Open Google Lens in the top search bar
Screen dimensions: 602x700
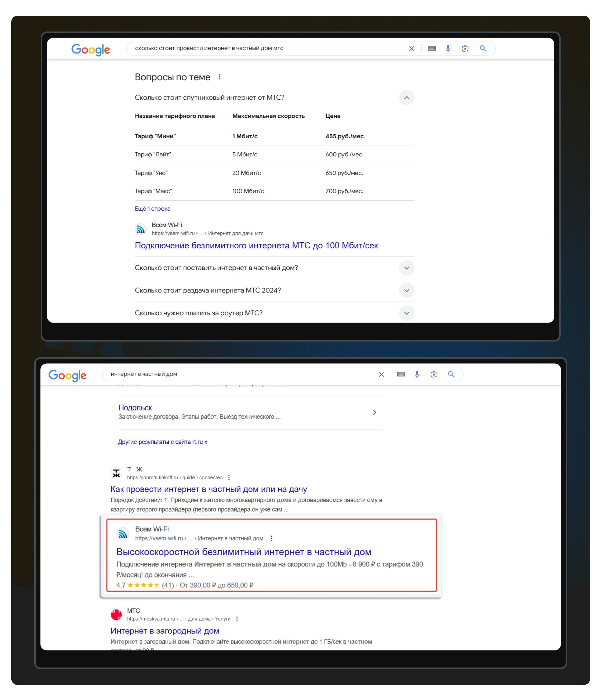click(x=465, y=48)
